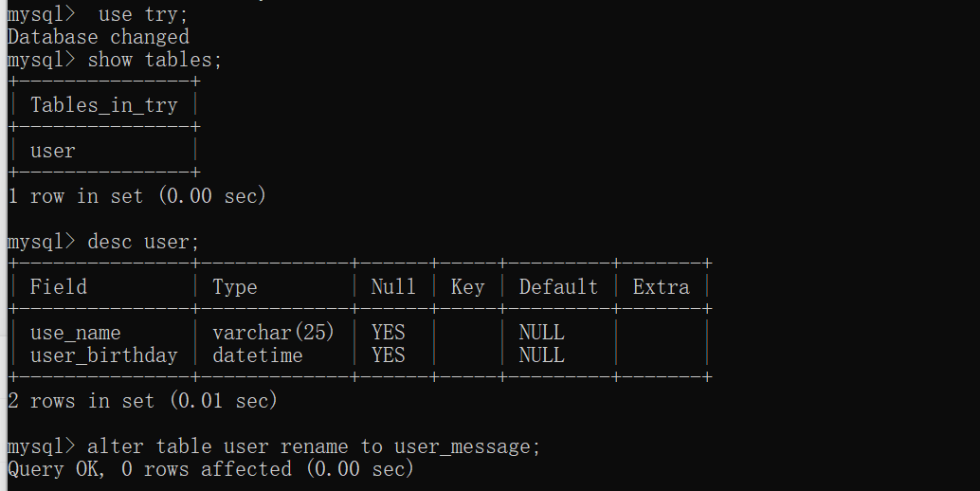Select the Type column header
980x491 pixels.
[234, 287]
